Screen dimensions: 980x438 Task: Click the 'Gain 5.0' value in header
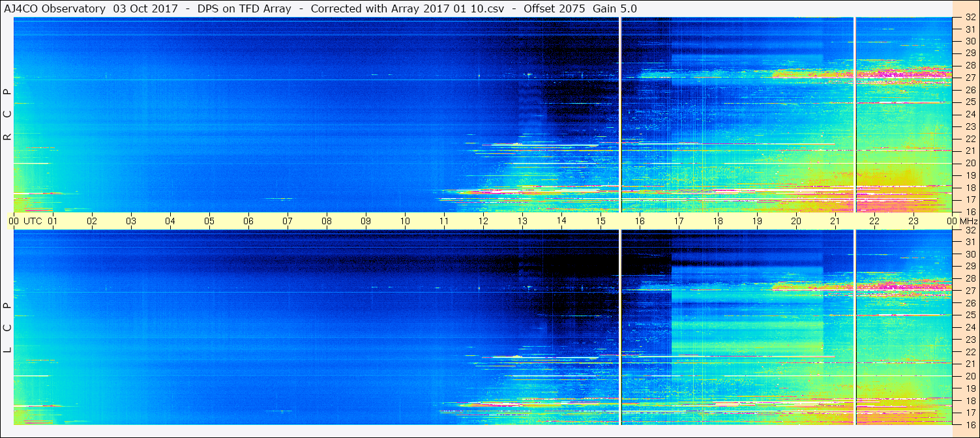tap(615, 8)
